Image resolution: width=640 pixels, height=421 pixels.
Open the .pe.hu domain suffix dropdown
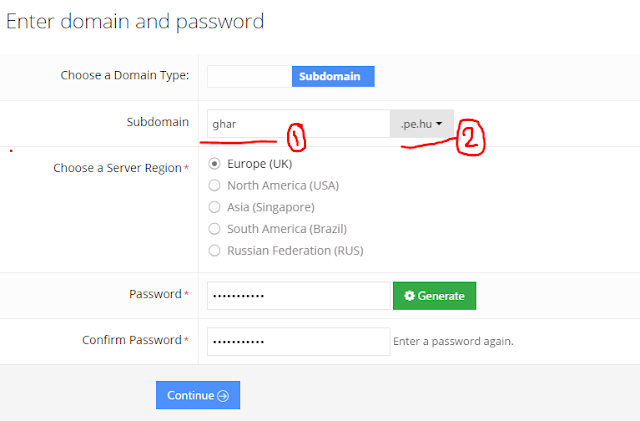421,124
